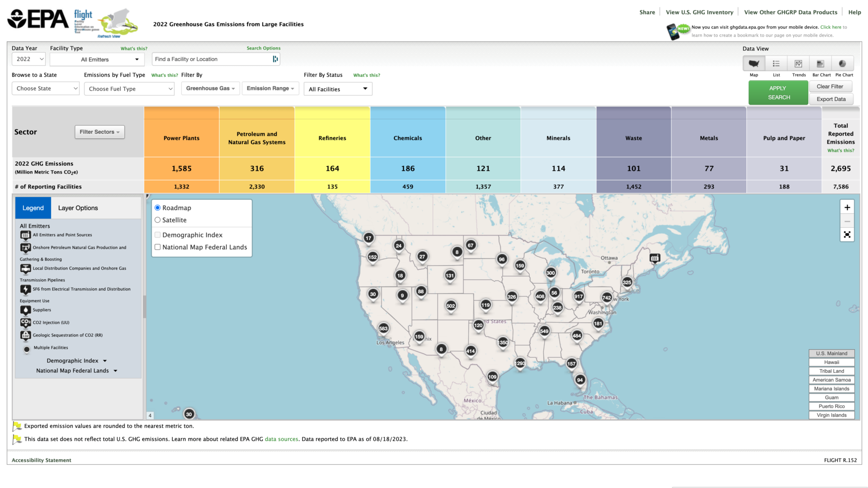Click the Find a Facility search field

(212, 59)
